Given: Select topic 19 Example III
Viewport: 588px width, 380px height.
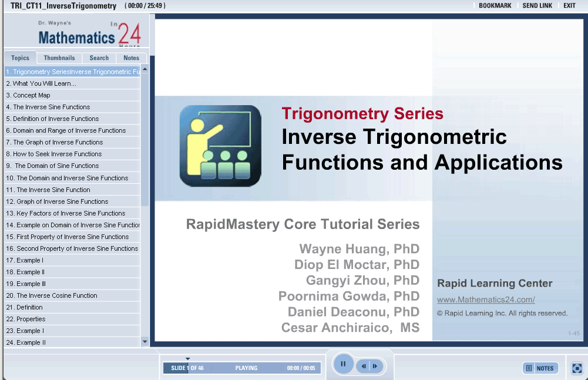Looking at the screenshot, I should click(72, 284).
